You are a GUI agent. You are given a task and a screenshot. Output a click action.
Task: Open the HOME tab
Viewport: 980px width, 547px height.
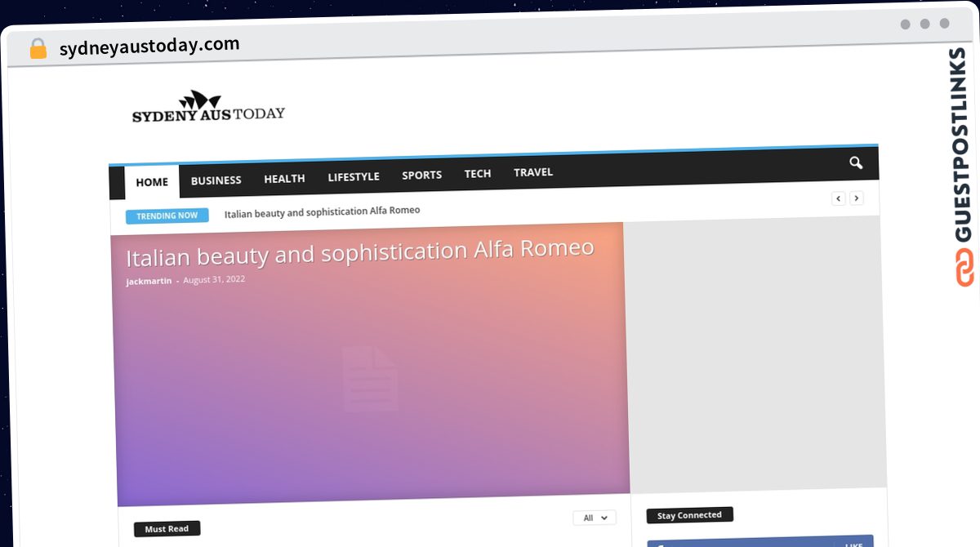click(x=152, y=182)
